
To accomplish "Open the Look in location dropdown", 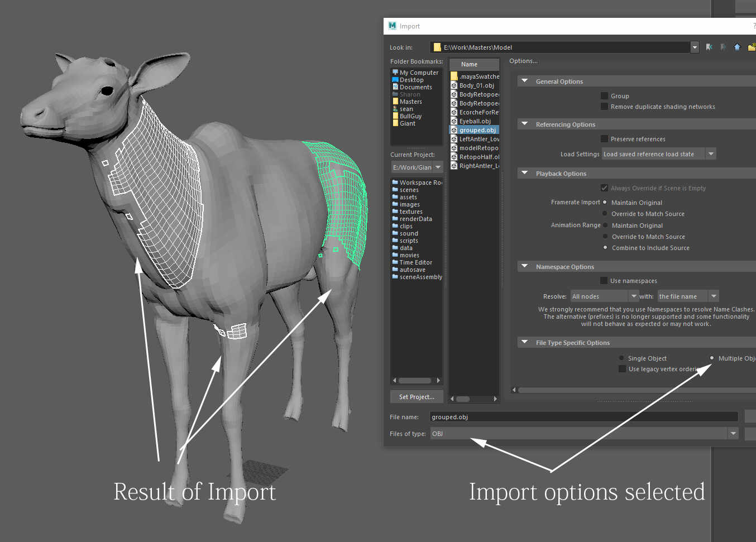I will (x=694, y=47).
